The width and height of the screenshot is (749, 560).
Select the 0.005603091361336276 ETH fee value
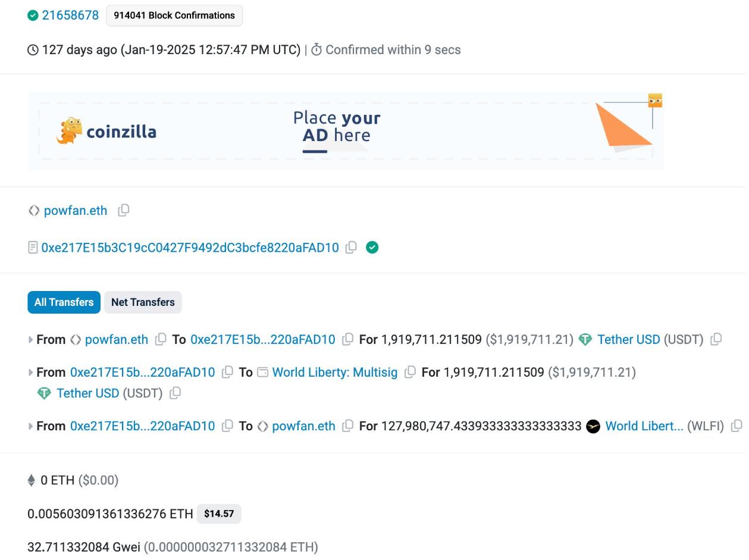coord(110,514)
